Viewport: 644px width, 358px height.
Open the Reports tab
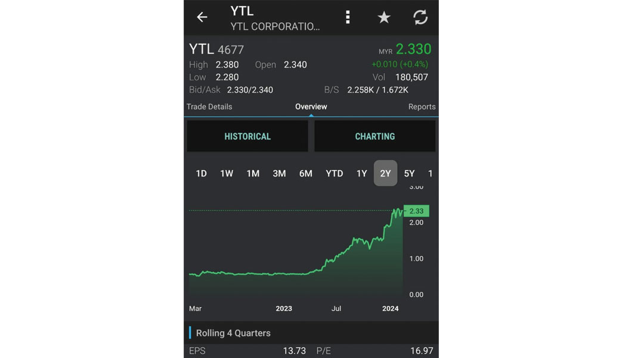pos(422,107)
